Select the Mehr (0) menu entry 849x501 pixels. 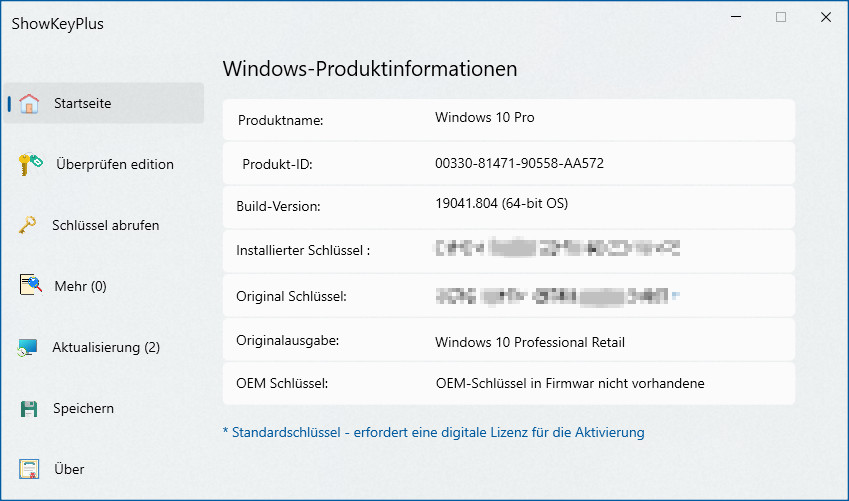pos(79,286)
